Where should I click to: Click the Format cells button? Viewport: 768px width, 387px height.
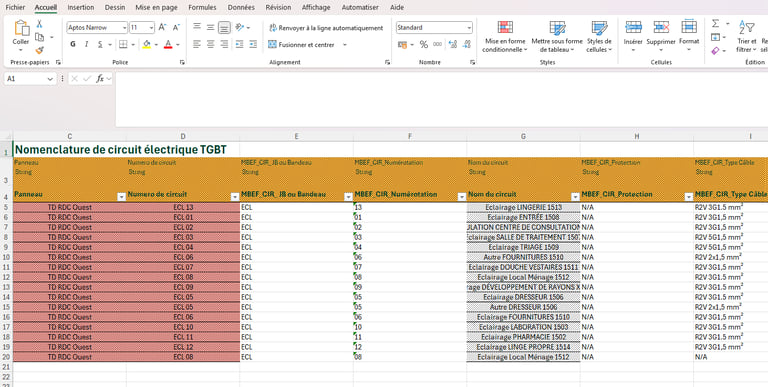[x=689, y=33]
